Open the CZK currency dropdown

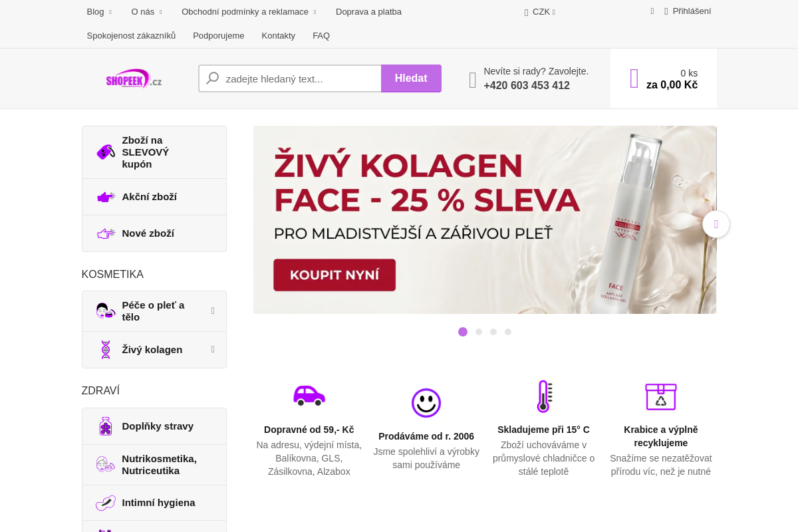tap(540, 12)
